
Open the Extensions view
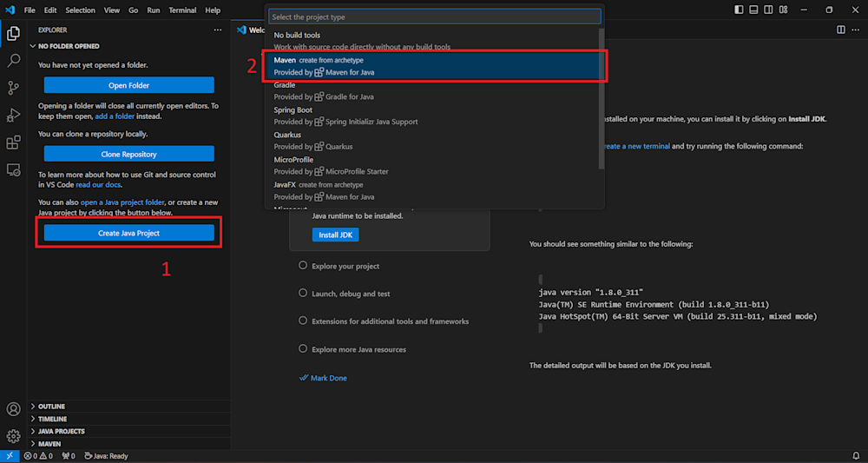point(13,142)
